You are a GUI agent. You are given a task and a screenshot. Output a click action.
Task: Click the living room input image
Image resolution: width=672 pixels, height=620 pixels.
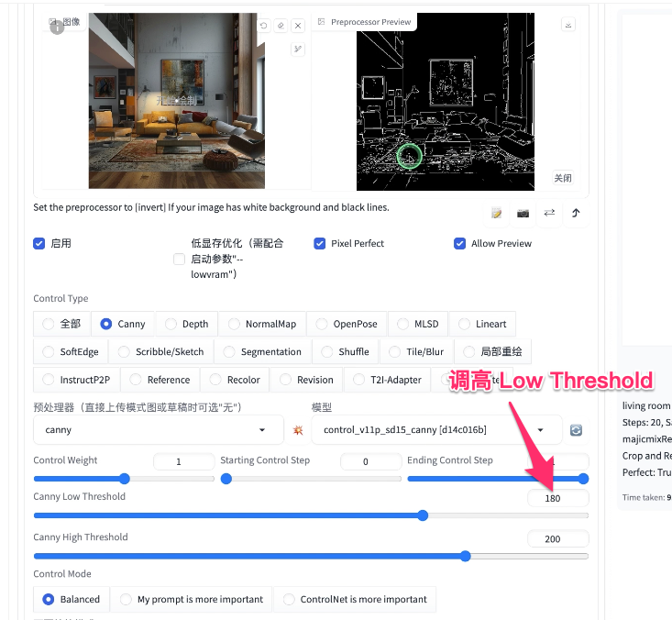[177, 101]
